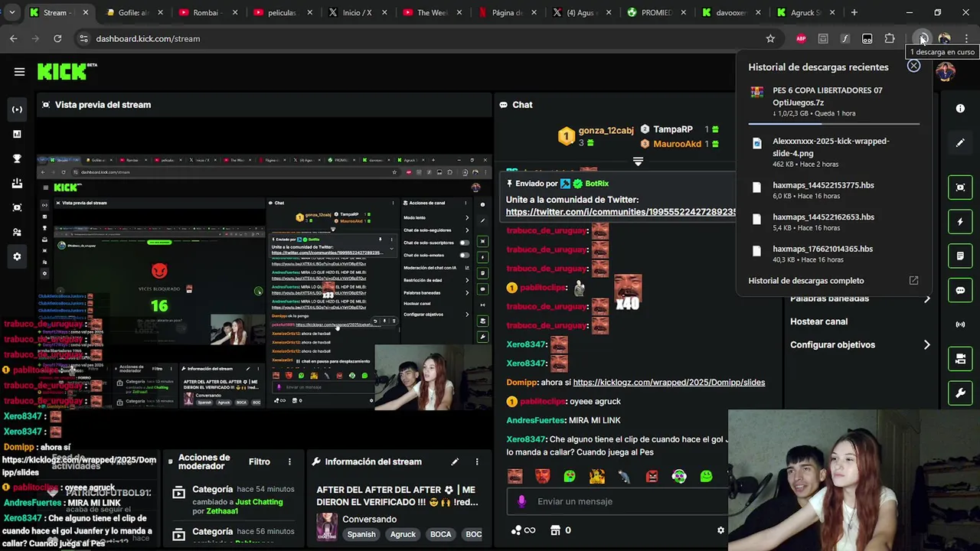
Task: Open the pinned Twitter community link
Action: [x=620, y=212]
